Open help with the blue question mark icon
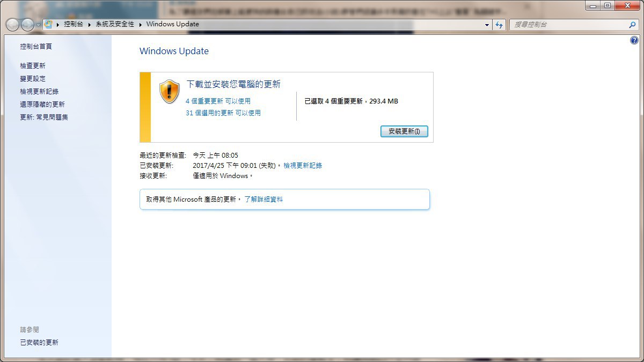The width and height of the screenshot is (644, 362). (634, 40)
